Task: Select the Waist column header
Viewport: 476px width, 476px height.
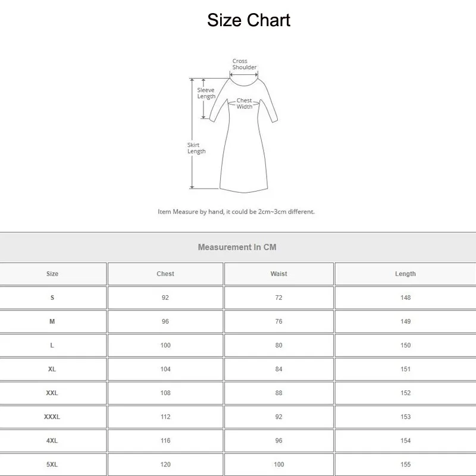Action: coord(278,274)
